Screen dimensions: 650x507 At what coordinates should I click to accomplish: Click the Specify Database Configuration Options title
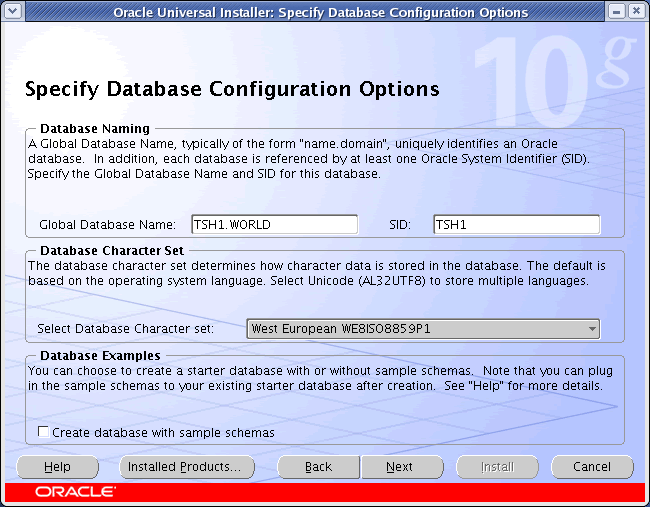coord(232,89)
